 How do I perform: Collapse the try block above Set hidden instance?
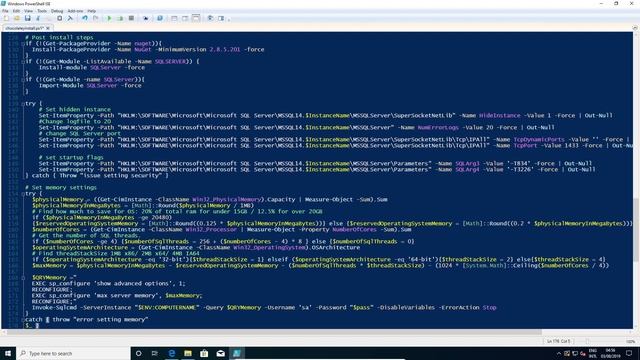coord(23,104)
